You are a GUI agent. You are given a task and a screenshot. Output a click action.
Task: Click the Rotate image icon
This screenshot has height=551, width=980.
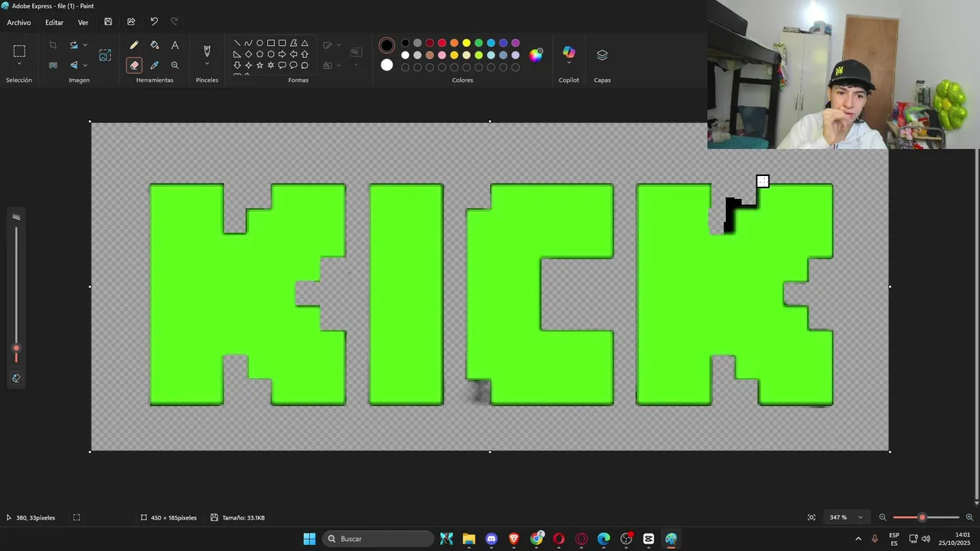(74, 45)
